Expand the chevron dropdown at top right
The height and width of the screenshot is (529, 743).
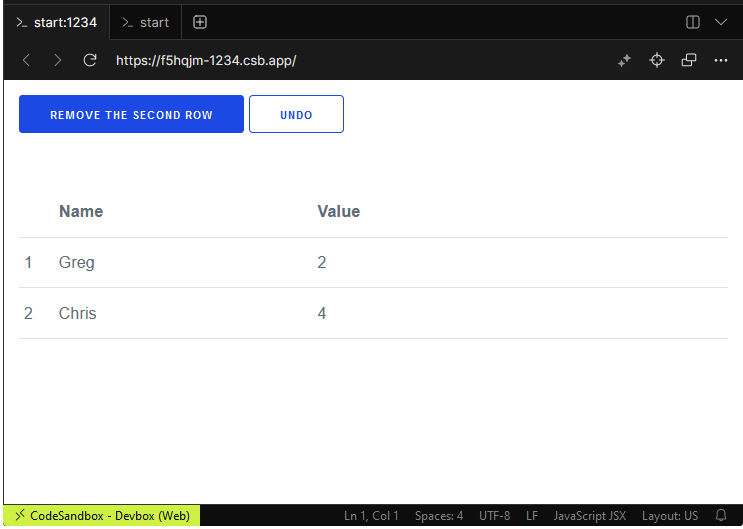(x=721, y=22)
